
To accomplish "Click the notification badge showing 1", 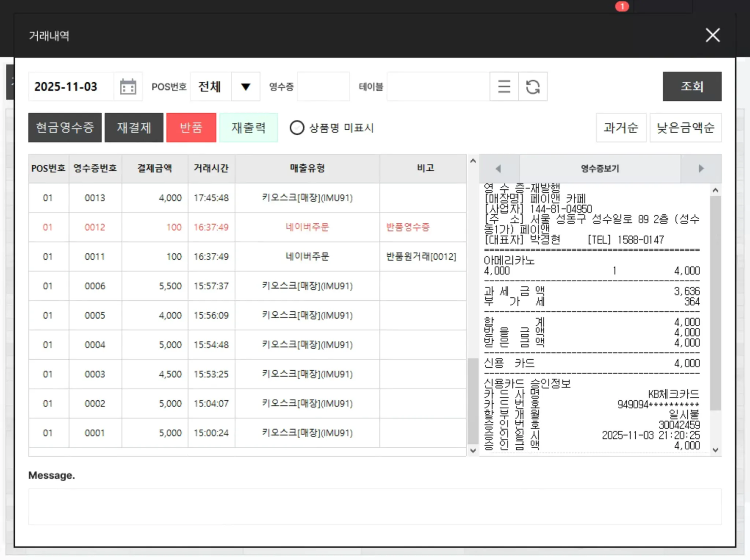I will coord(622,6).
